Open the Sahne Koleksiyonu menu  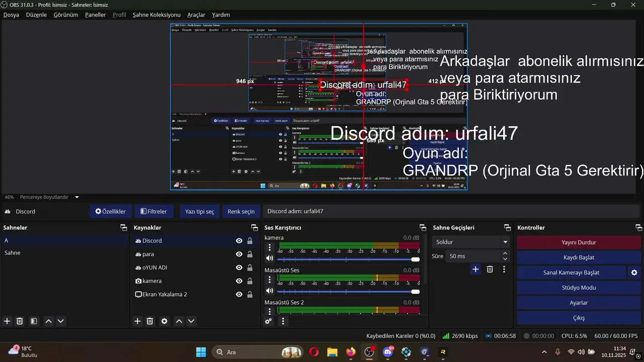156,15
